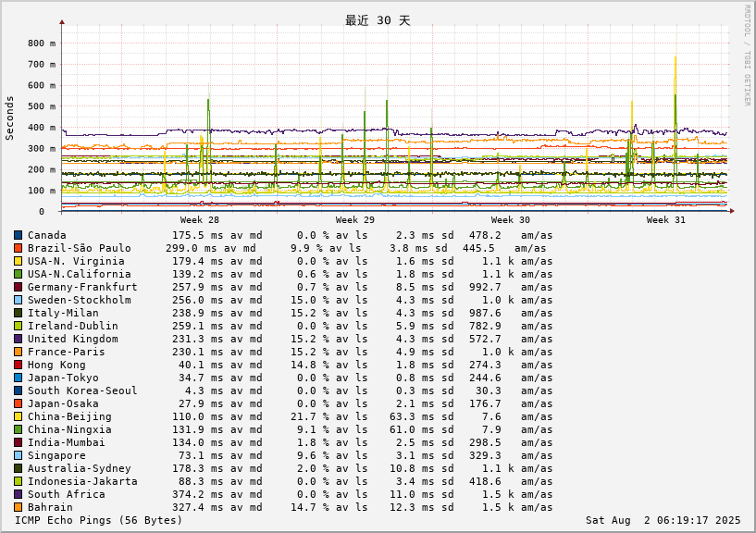Select the France-Paris orange legend swatch
Screen dimensions: 756x533
point(18,352)
